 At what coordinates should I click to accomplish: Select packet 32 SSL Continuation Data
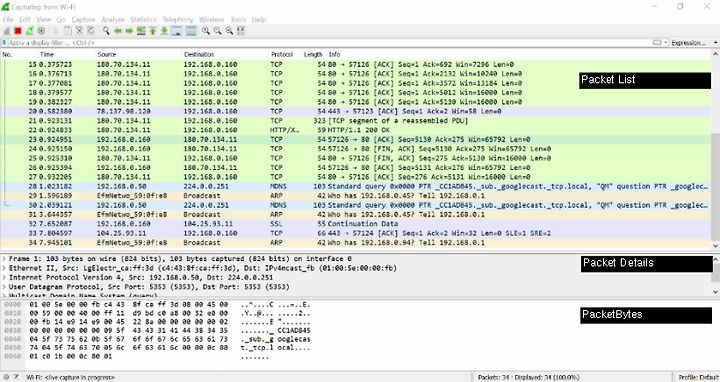[356, 224]
